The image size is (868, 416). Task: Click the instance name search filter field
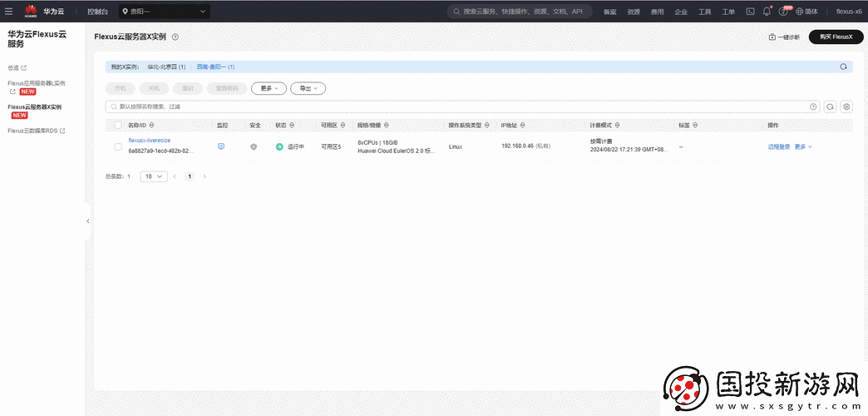pos(457,106)
